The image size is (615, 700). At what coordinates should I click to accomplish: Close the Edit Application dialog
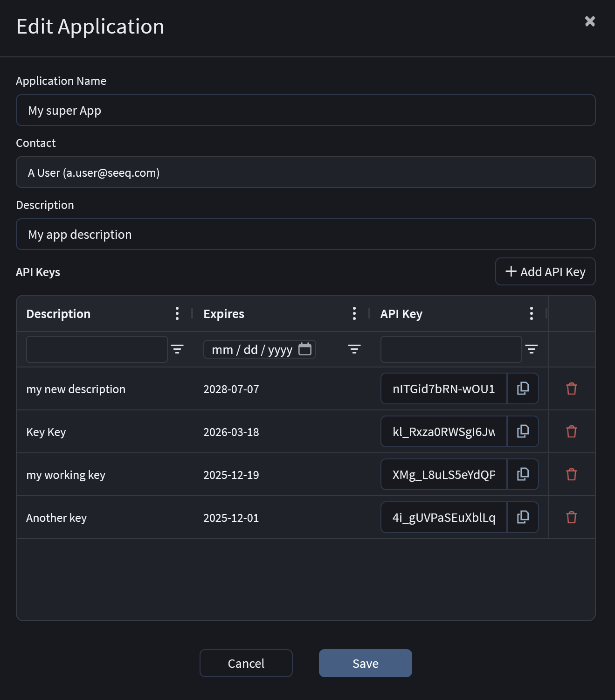point(590,21)
